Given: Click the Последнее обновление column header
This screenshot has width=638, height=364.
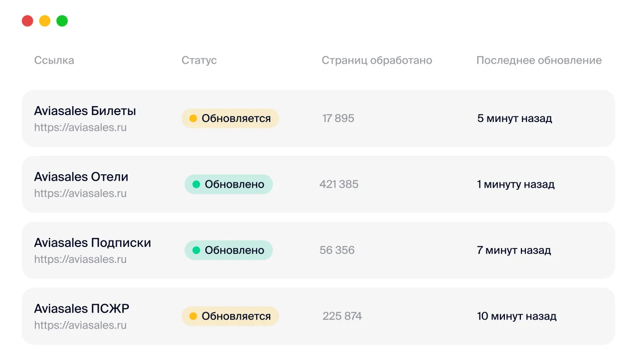Looking at the screenshot, I should (x=539, y=61).
